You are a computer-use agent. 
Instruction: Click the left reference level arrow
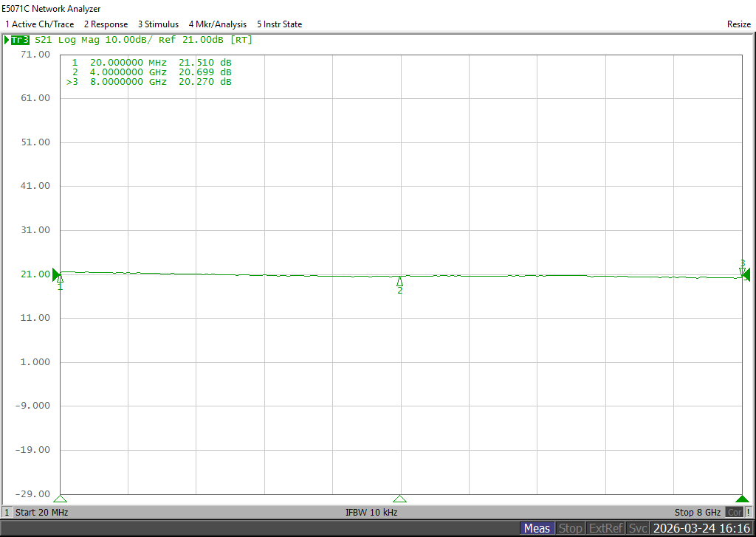[56, 275]
